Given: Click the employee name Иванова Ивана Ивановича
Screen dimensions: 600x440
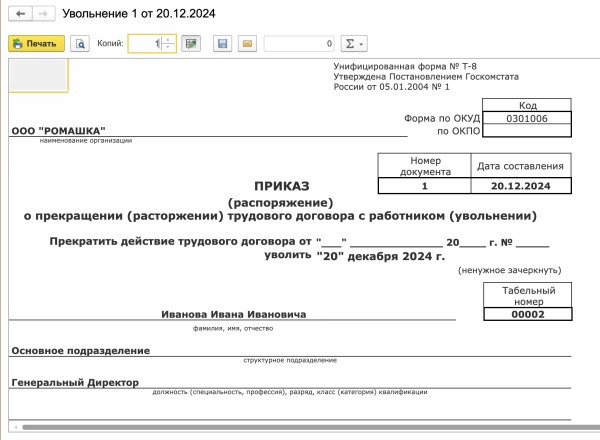Looking at the screenshot, I should pos(234,314).
